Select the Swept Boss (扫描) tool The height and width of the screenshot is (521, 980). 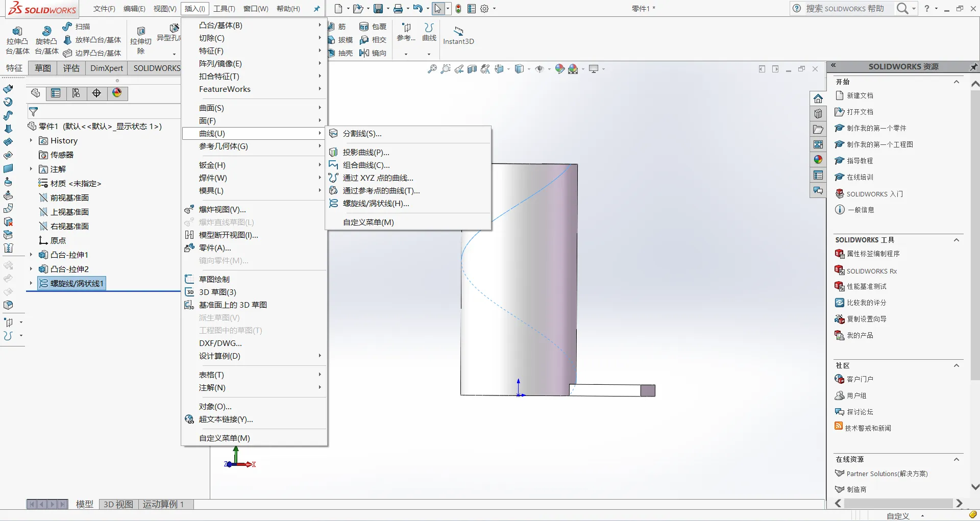point(77,27)
